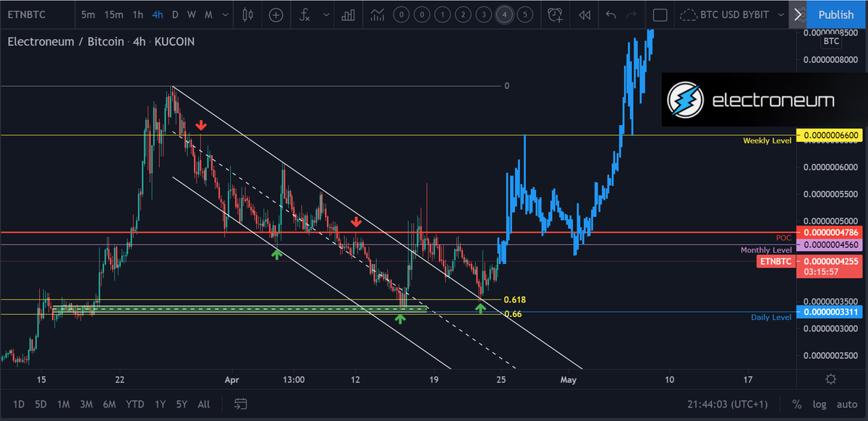Click the Fibonacci 0 level label

coord(507,86)
